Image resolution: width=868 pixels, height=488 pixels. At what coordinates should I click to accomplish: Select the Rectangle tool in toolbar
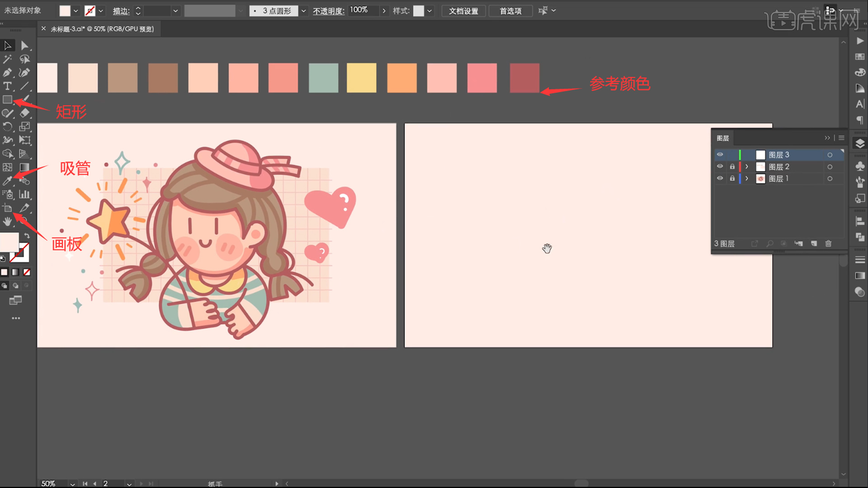click(7, 100)
